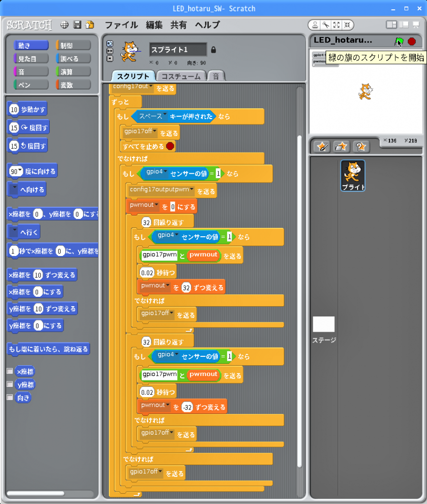Open the ファイル menu

(121, 25)
